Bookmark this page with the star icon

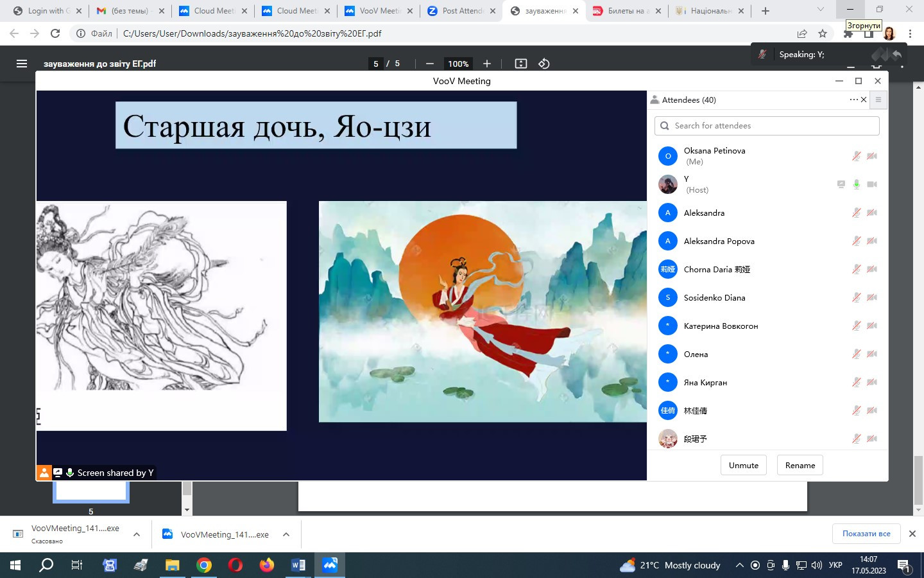(823, 33)
